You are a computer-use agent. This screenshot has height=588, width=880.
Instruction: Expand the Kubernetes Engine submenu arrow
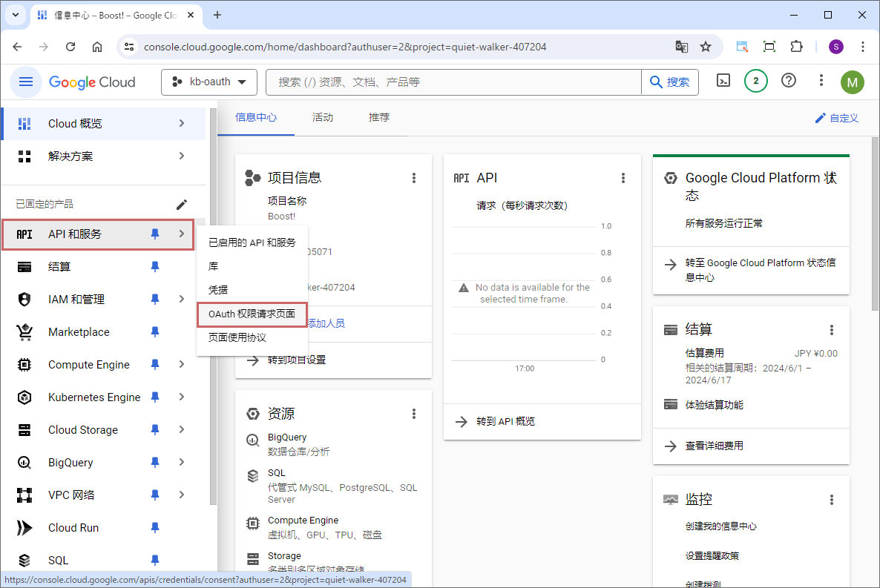coord(182,397)
